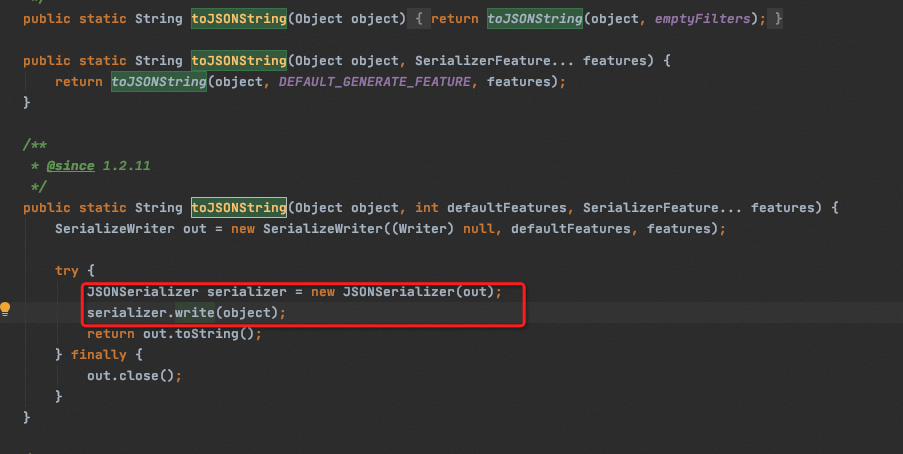Click italic toJSONString call before DEFAULT_GENERATE_FEATURE

coord(159,82)
